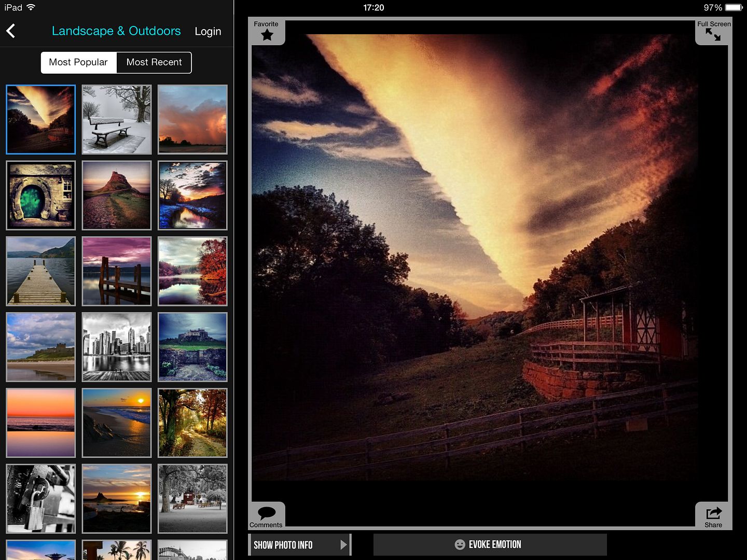Open the snowy park red hut thumbnail

(x=192, y=498)
